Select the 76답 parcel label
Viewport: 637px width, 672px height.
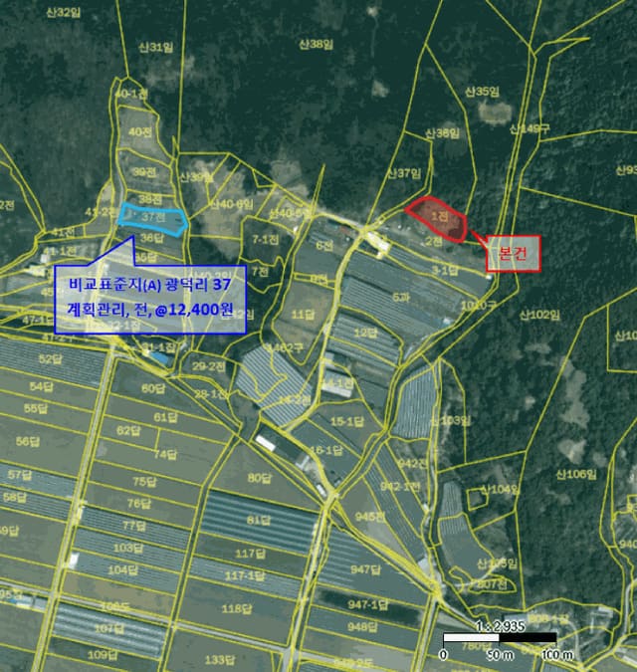tap(139, 503)
